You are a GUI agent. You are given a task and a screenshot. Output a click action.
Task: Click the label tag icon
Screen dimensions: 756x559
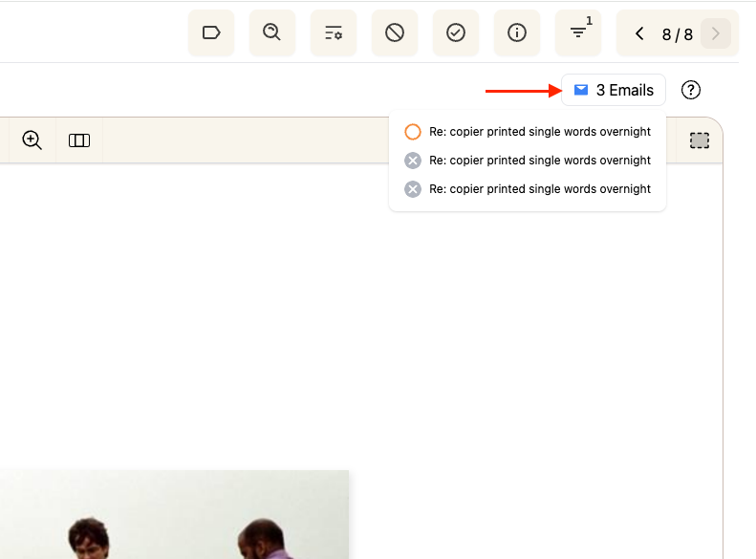click(x=211, y=32)
